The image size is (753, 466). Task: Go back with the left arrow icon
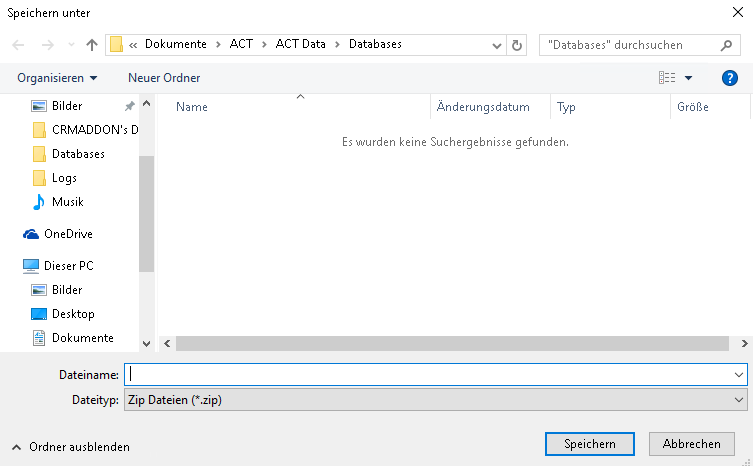point(18,45)
